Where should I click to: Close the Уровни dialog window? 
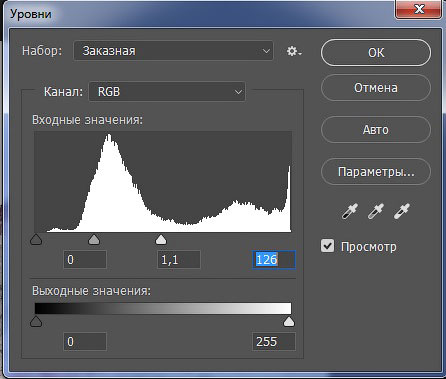coord(419,8)
